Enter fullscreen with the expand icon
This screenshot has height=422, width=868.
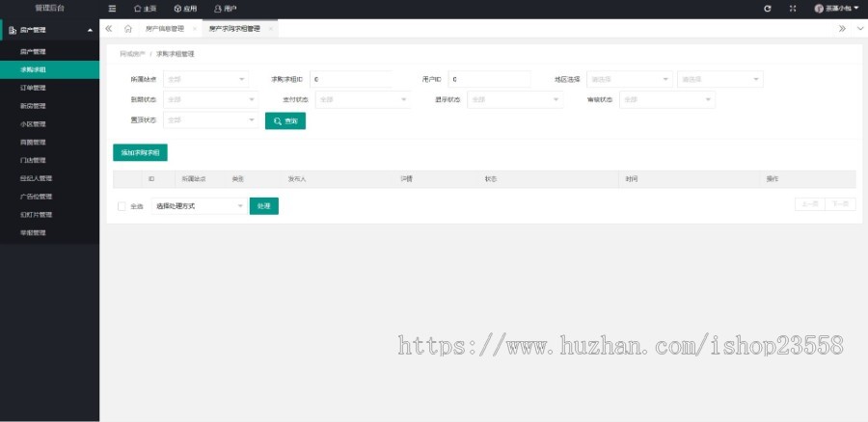pyautogui.click(x=793, y=9)
